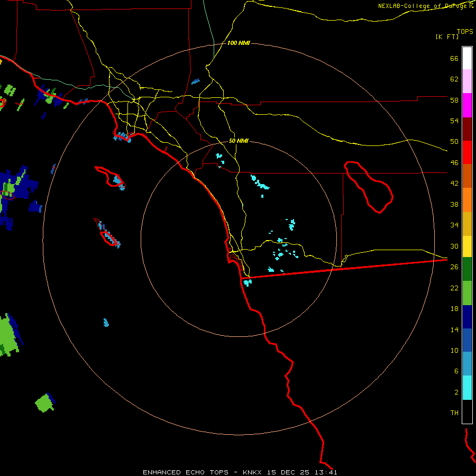Click the TOPS legend title
Viewport: 476px width, 476px height.
(465, 31)
